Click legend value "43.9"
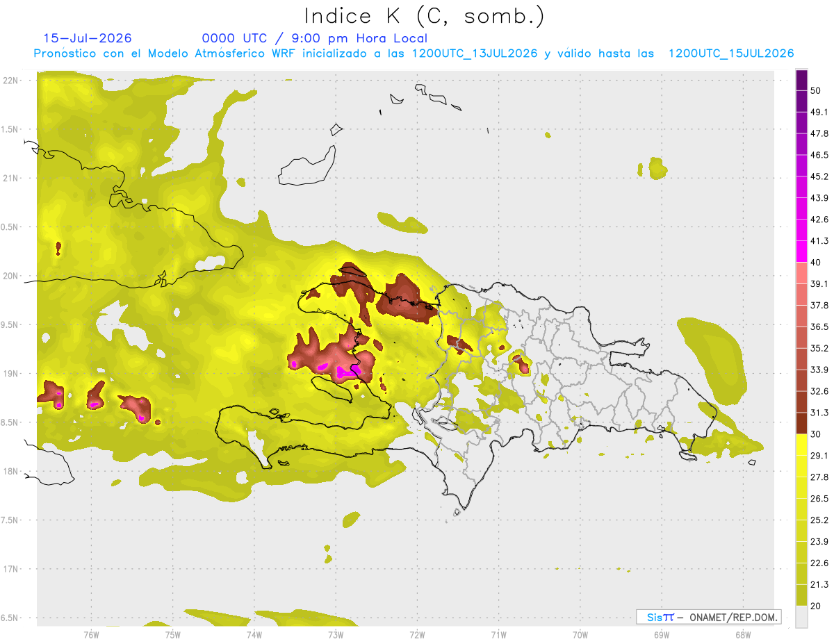 pos(819,198)
